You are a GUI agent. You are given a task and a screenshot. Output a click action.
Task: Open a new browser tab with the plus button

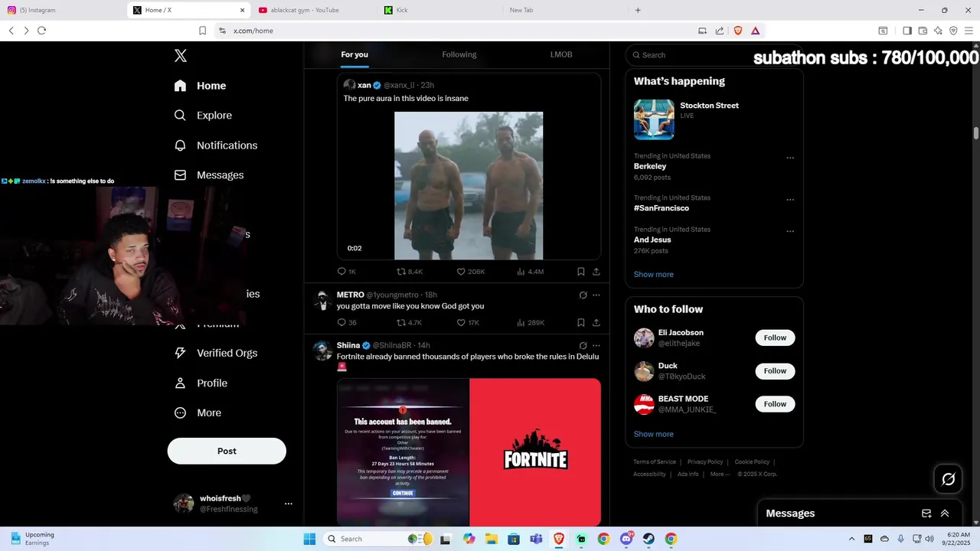(x=638, y=10)
